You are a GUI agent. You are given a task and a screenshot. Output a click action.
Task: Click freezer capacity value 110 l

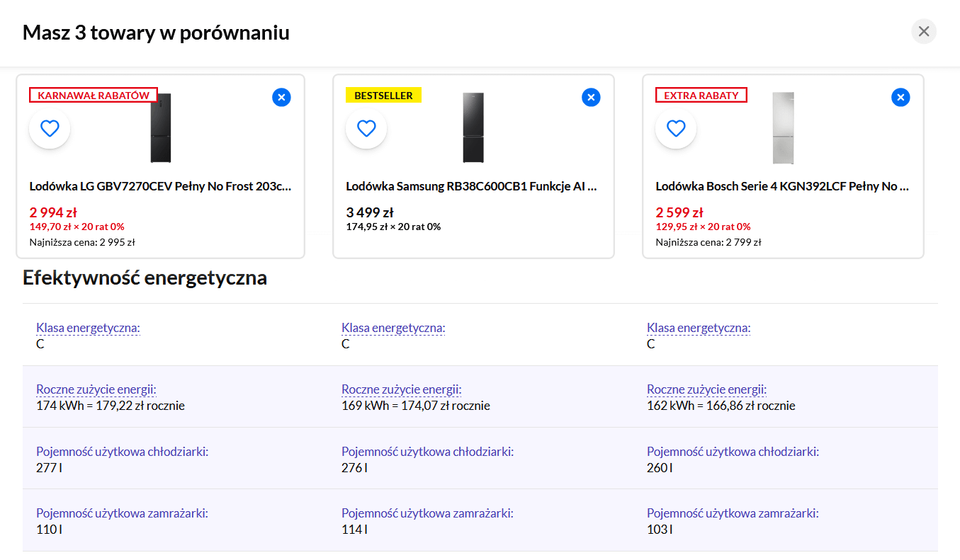pyautogui.click(x=49, y=529)
